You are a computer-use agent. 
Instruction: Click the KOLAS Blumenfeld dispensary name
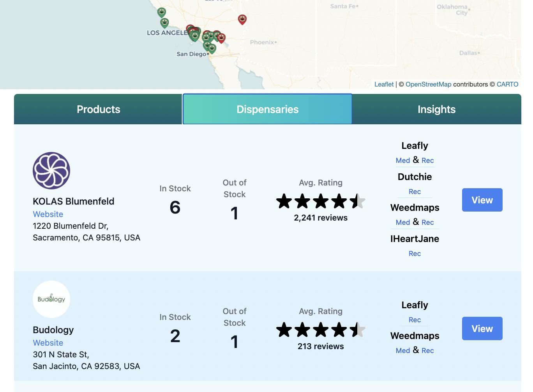(74, 201)
